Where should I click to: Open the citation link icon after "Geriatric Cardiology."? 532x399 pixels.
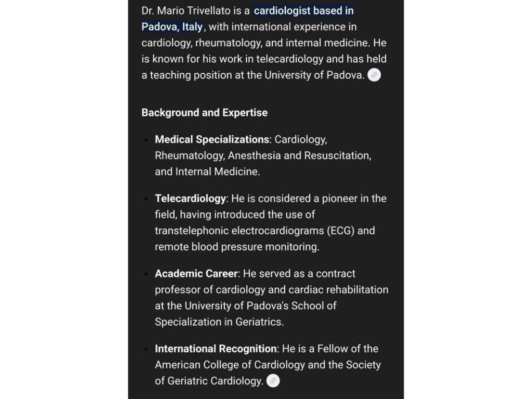tap(273, 381)
